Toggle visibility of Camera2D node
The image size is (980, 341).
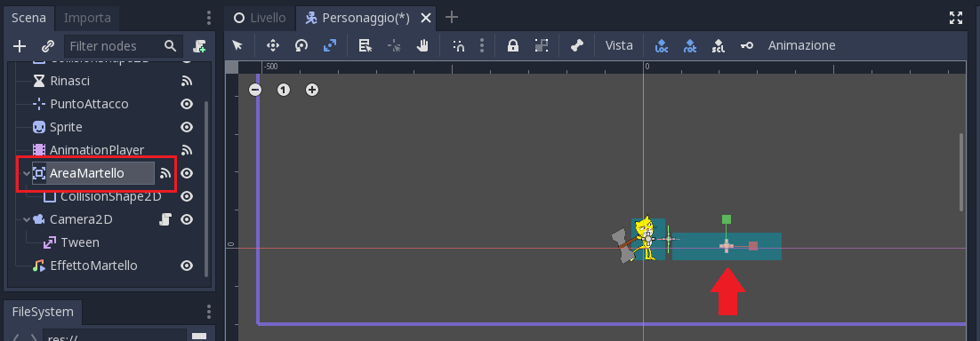coord(186,219)
